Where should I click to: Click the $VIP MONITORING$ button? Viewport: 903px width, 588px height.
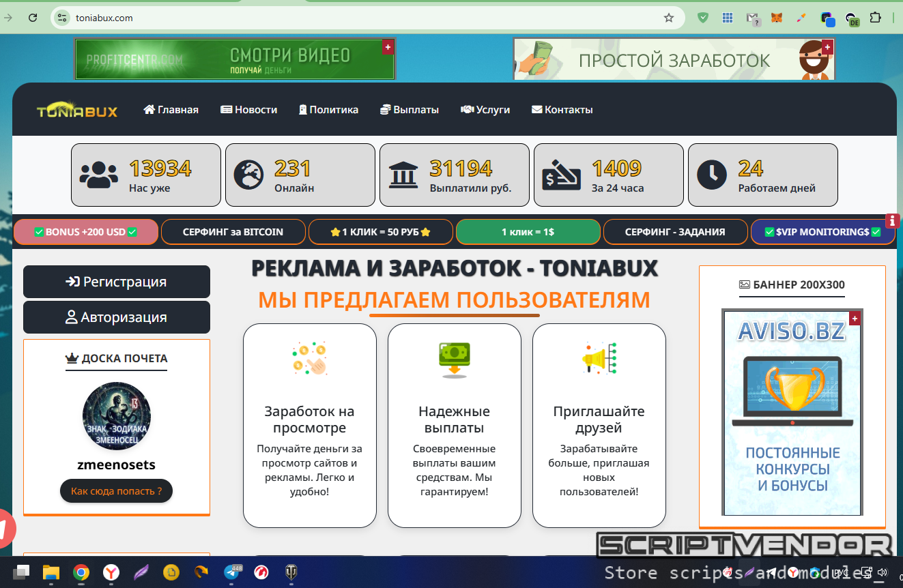point(822,232)
